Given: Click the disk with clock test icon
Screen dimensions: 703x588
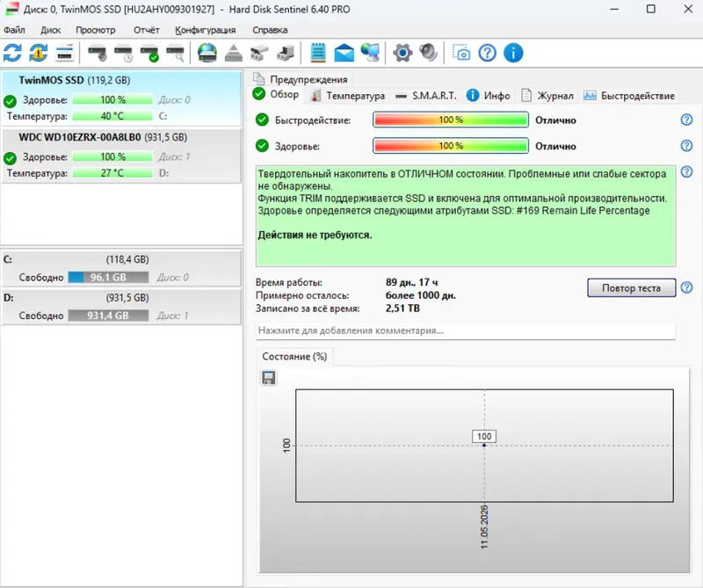Looking at the screenshot, I should tap(123, 53).
